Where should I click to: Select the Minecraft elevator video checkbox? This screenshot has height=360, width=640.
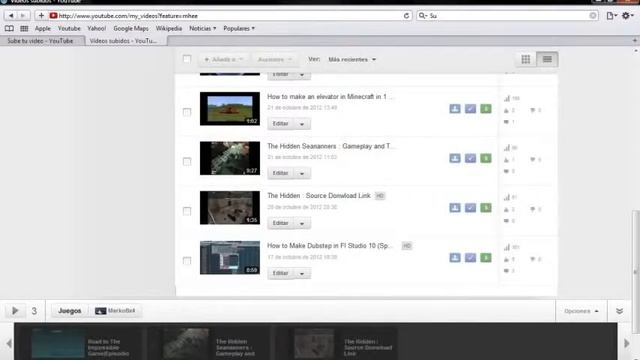pos(187,112)
